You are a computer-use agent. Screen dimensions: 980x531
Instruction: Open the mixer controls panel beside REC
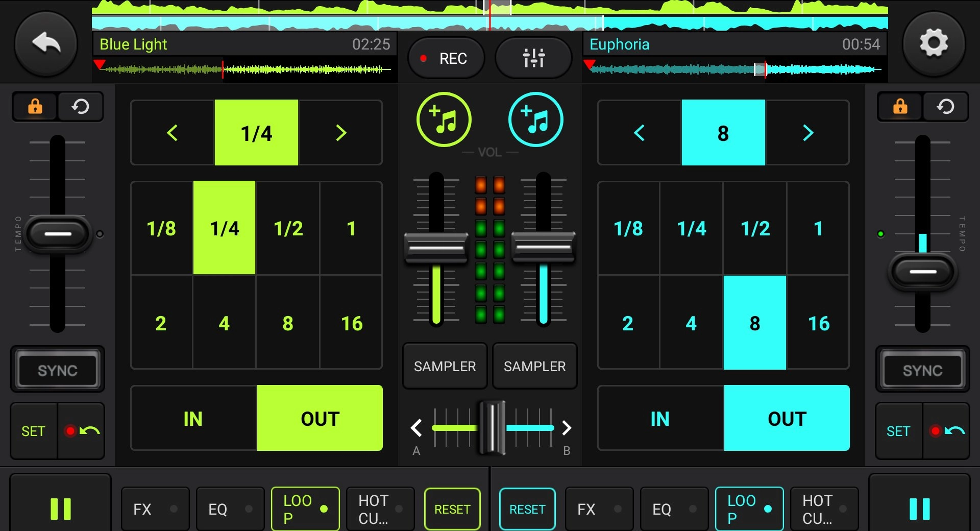533,58
